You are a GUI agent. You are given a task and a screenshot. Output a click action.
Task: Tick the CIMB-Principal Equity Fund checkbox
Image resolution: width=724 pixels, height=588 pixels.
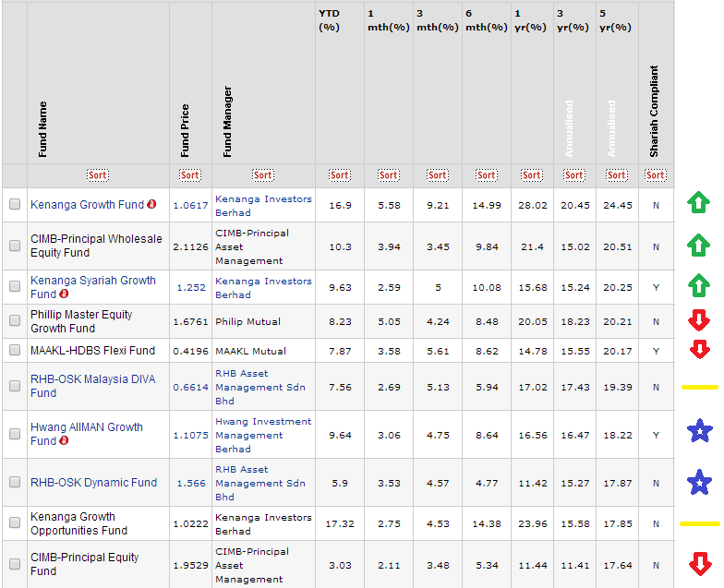tap(15, 564)
